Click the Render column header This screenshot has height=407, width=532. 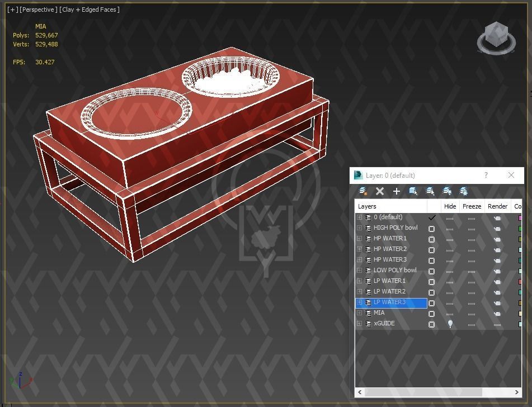[x=497, y=206]
